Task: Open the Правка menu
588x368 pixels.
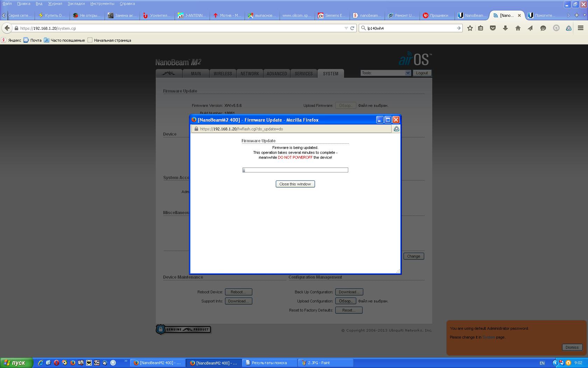Action: click(x=23, y=4)
